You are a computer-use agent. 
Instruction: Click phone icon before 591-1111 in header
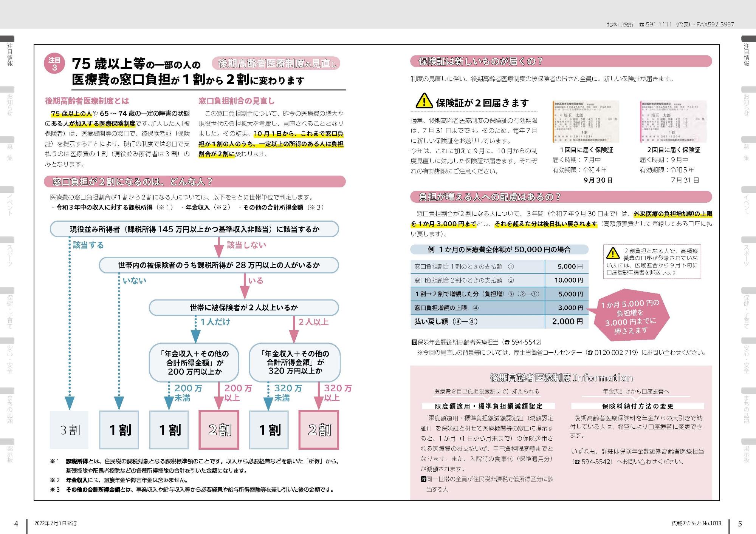point(641,25)
